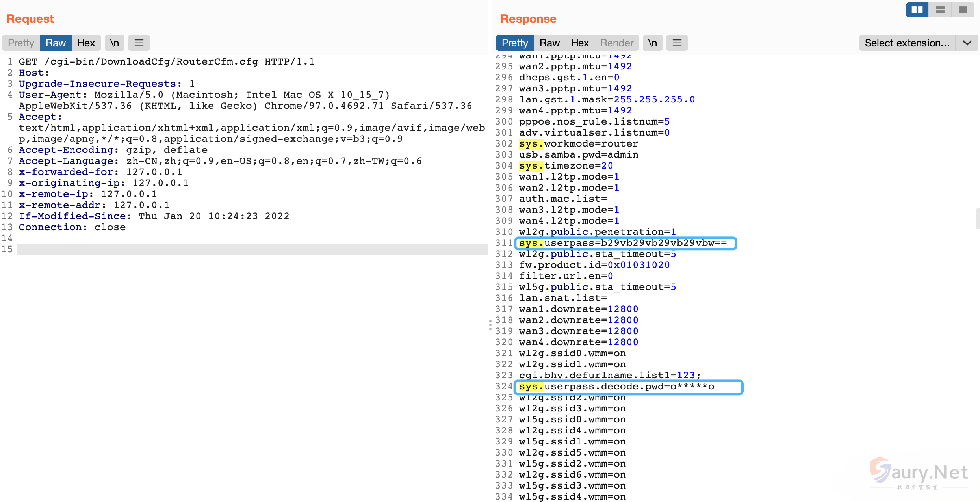The width and height of the screenshot is (980, 502).
Task: Toggle the Response pane \n non-printable characters button
Action: pyautogui.click(x=652, y=43)
